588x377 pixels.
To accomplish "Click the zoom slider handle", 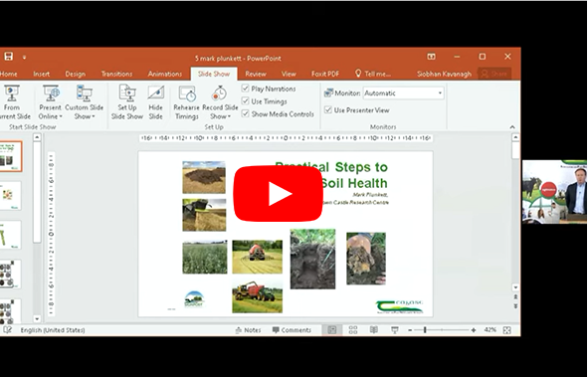I will tap(425, 330).
